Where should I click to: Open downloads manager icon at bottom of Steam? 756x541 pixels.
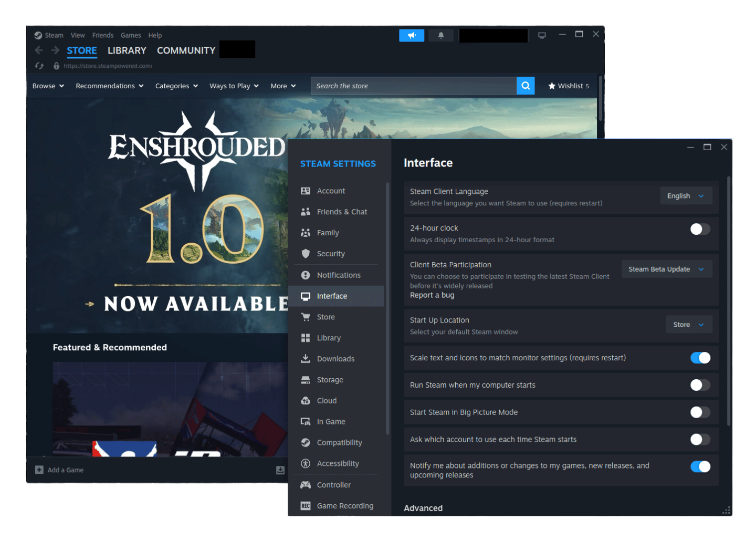coord(280,470)
